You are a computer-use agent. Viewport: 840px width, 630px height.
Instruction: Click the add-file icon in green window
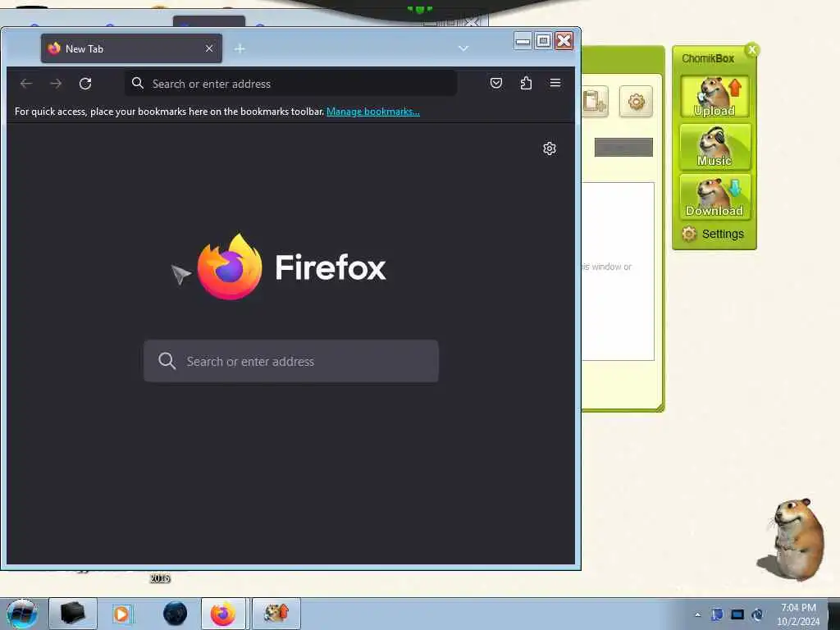(595, 101)
